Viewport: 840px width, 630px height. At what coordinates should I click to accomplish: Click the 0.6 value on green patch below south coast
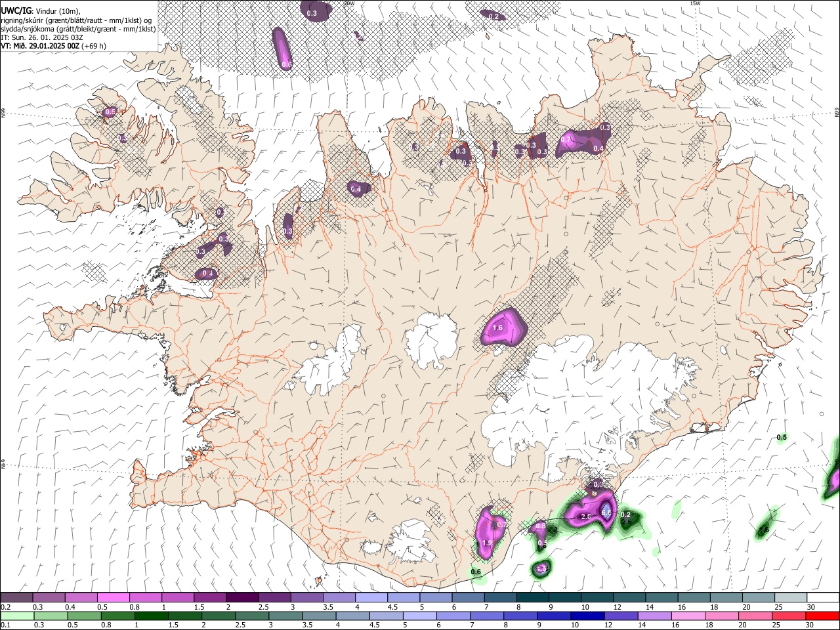click(476, 572)
